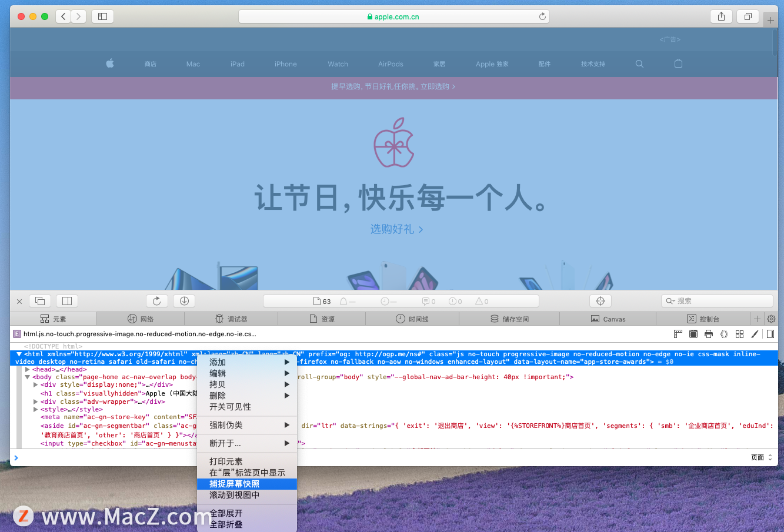Switch to the 控制台 tab

[703, 319]
